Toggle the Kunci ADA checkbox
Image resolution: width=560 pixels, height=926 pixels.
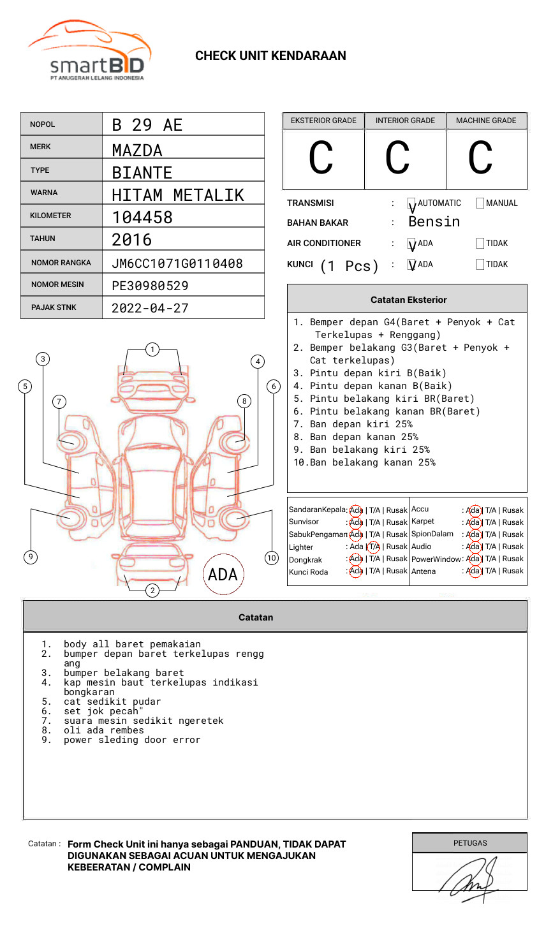pyautogui.click(x=411, y=265)
